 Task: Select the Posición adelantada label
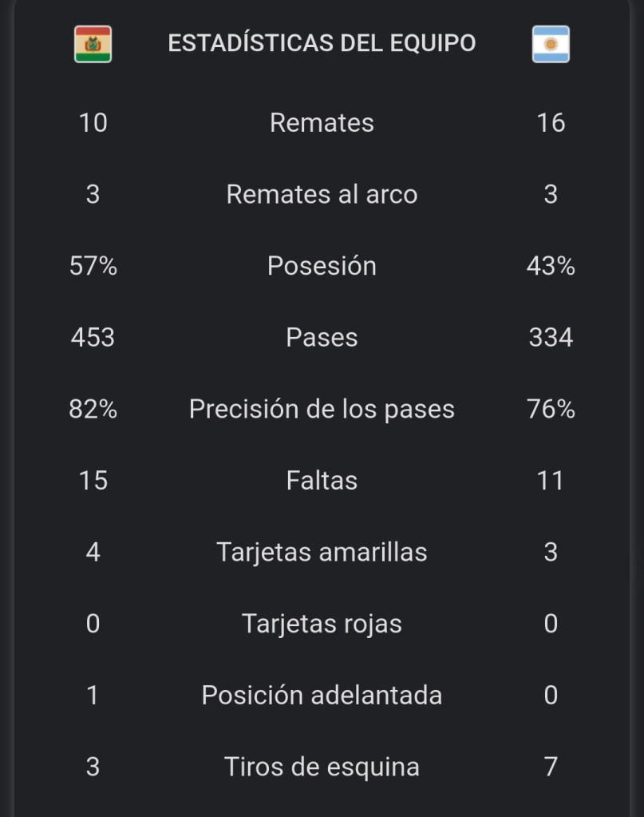[x=322, y=695]
